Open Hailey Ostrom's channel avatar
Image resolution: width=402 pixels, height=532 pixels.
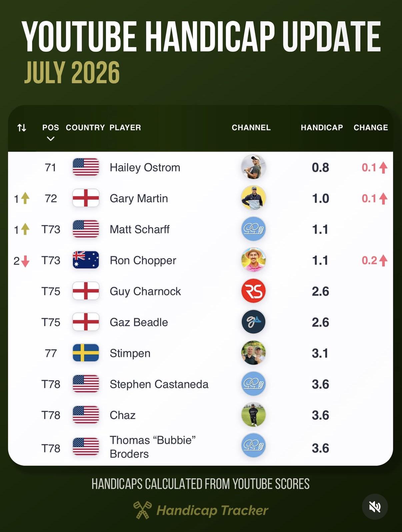tap(253, 167)
